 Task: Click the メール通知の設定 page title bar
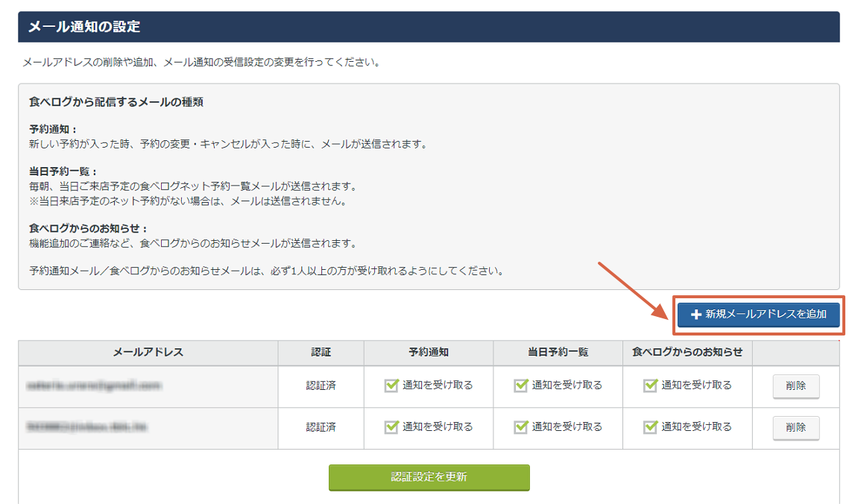pos(429,27)
